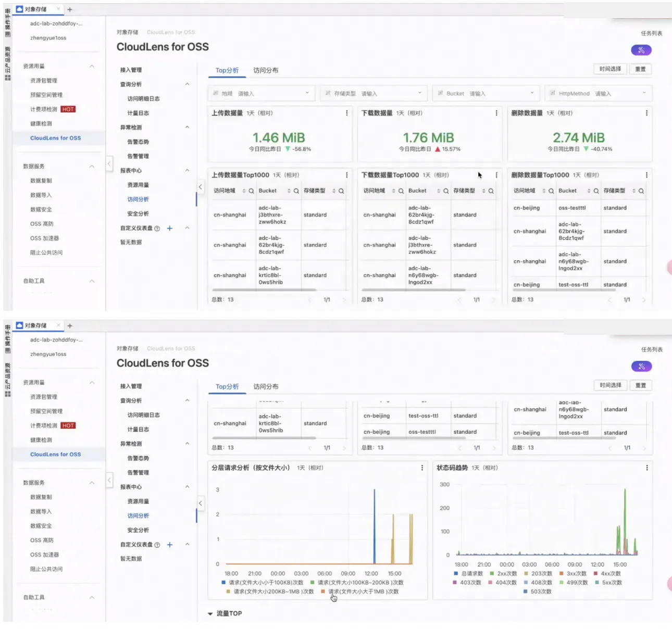
Task: Search 存储类型 column in 下载数据量Top1000 table
Action: [x=491, y=191]
